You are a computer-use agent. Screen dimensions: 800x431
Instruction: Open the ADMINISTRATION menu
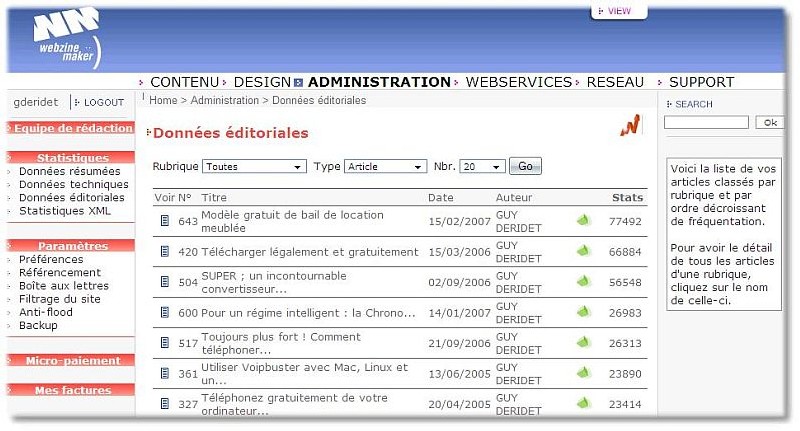pyautogui.click(x=379, y=82)
